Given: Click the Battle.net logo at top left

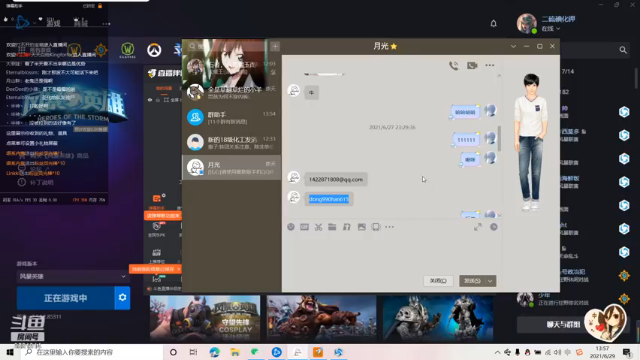Looking at the screenshot, I should click(22, 22).
